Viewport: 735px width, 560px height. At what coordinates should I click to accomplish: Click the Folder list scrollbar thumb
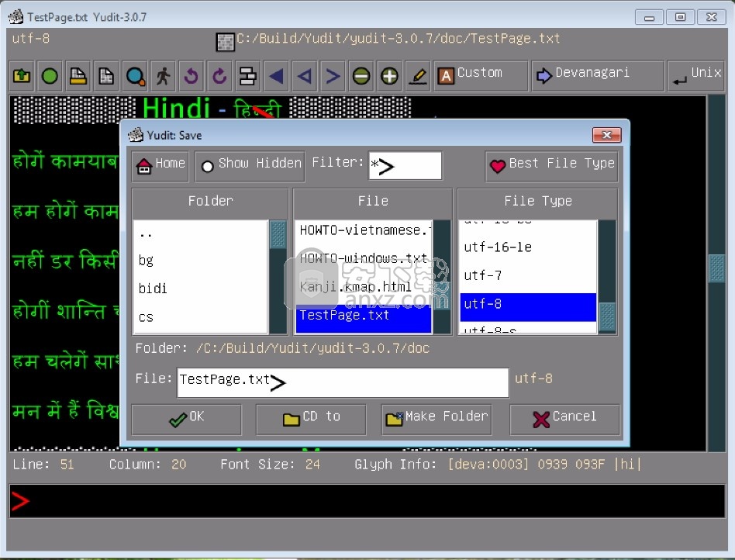278,234
